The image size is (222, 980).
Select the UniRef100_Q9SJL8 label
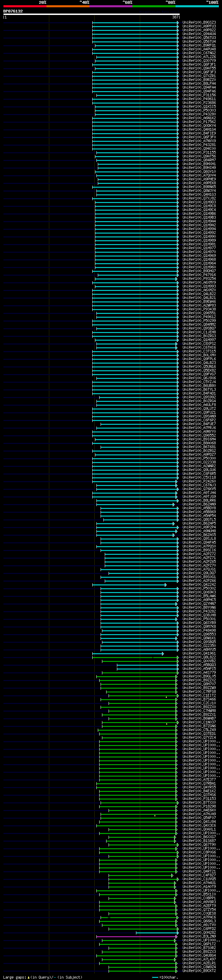coord(199,539)
